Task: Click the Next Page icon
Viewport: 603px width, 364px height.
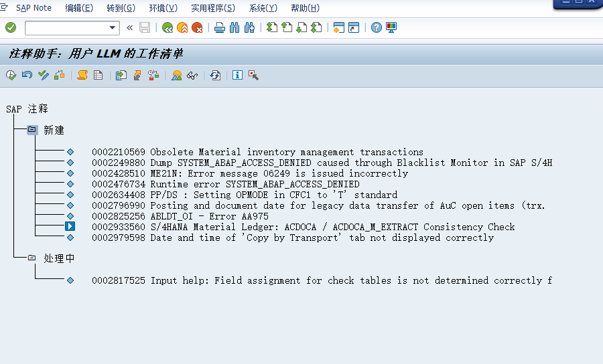Action: click(301, 27)
